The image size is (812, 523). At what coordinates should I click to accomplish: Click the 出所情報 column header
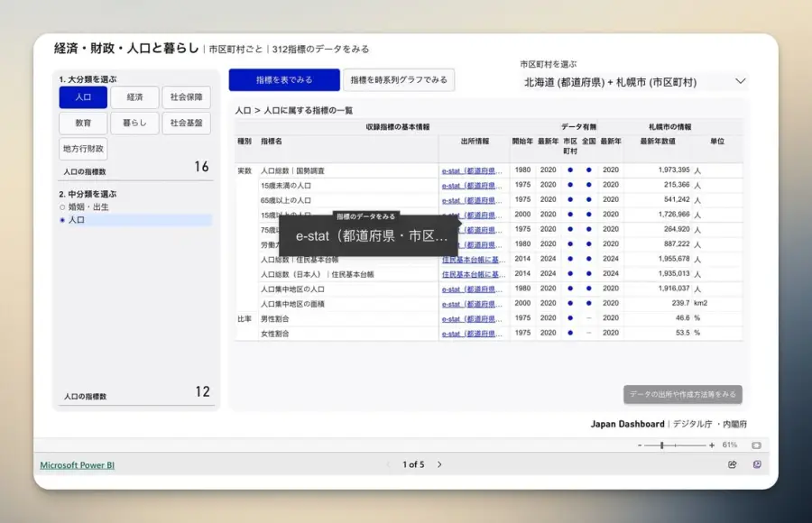[475, 142]
